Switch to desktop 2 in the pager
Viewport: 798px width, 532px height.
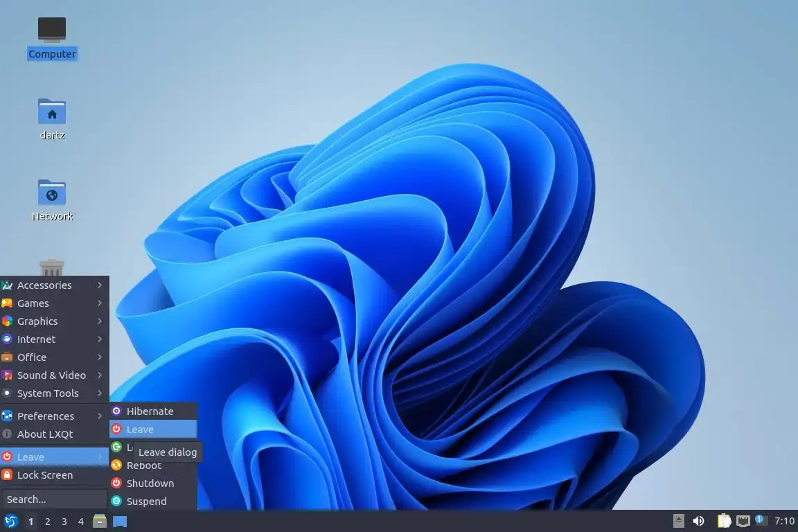(x=47, y=522)
